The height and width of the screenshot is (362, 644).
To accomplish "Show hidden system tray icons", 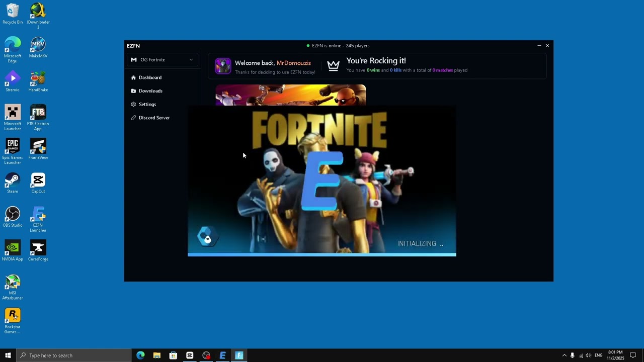I will [x=564, y=355].
